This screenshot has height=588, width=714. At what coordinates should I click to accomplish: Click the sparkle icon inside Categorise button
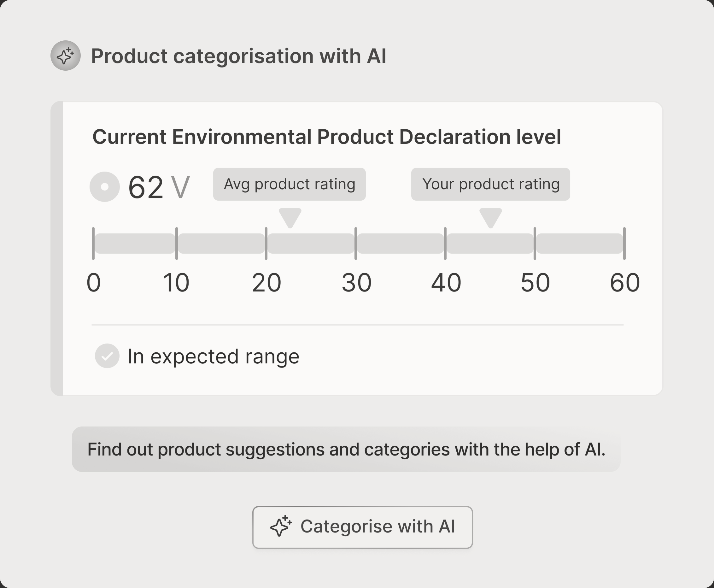coord(281,526)
